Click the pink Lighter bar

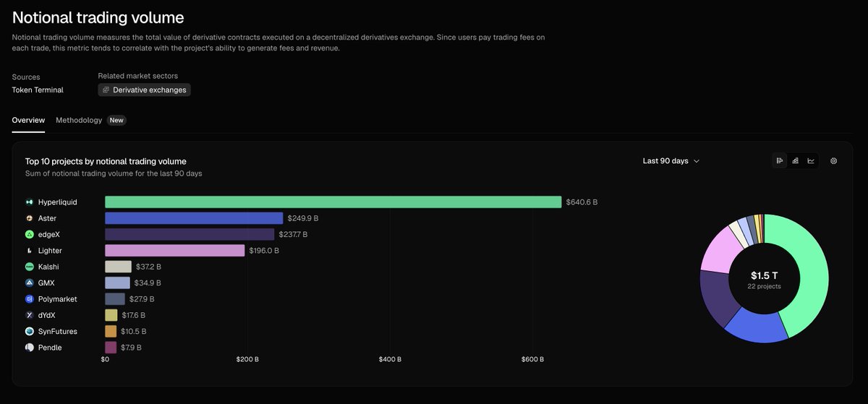[174, 251]
